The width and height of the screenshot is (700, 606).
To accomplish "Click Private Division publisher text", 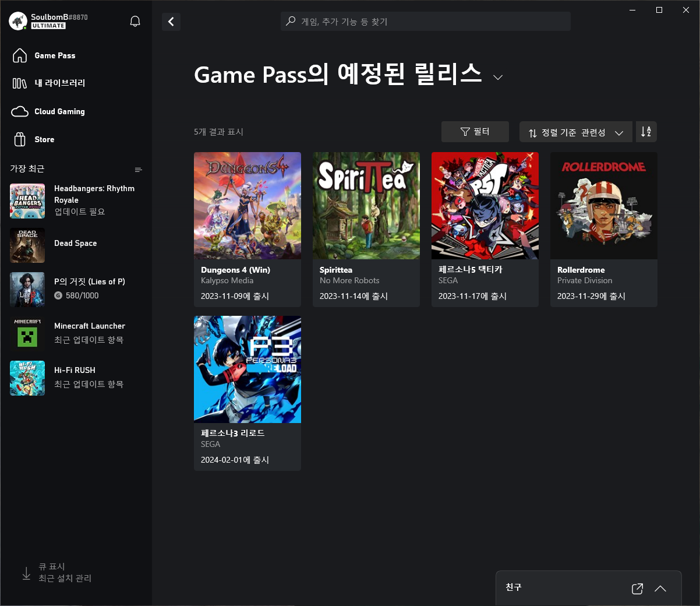I will pos(585,280).
